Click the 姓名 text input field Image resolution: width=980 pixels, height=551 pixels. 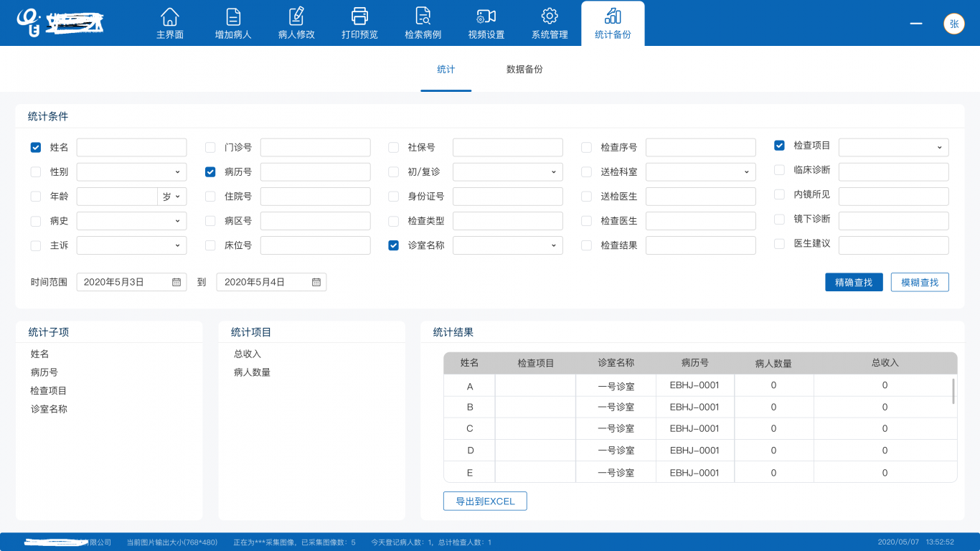coord(131,147)
